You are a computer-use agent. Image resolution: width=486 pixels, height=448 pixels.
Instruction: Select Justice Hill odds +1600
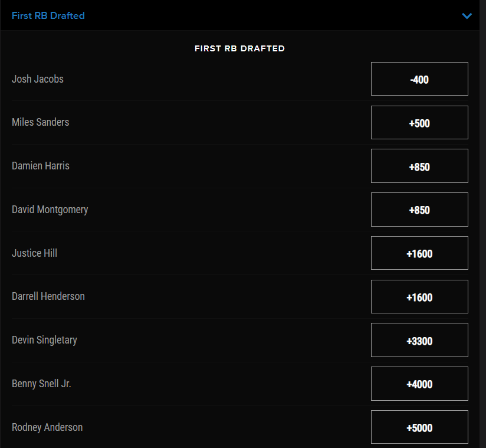click(419, 253)
